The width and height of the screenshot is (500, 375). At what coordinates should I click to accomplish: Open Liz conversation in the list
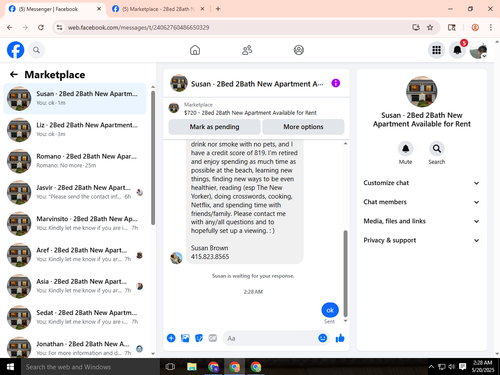pyautogui.click(x=75, y=129)
